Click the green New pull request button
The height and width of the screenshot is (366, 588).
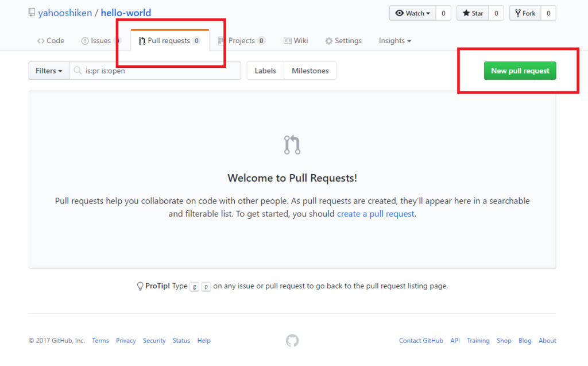click(x=520, y=71)
